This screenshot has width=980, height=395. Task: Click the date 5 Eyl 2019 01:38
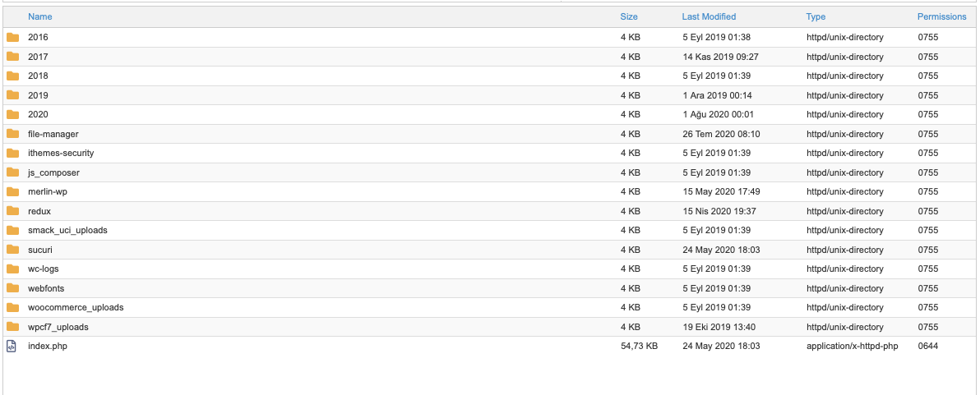[717, 38]
